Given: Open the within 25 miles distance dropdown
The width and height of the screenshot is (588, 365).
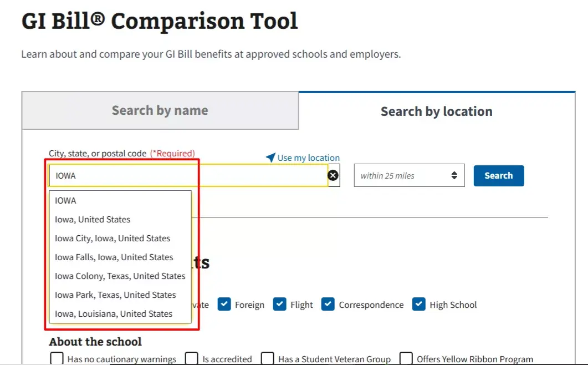Looking at the screenshot, I should pos(409,175).
